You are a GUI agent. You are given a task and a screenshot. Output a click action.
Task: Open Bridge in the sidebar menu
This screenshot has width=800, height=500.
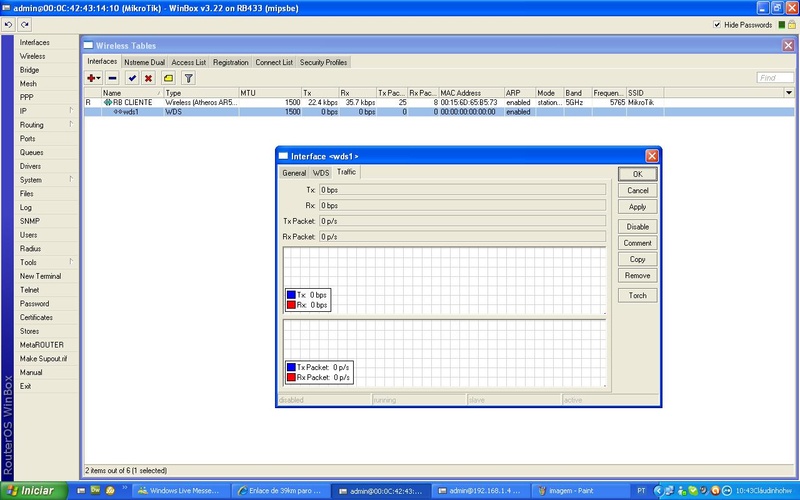(x=30, y=70)
